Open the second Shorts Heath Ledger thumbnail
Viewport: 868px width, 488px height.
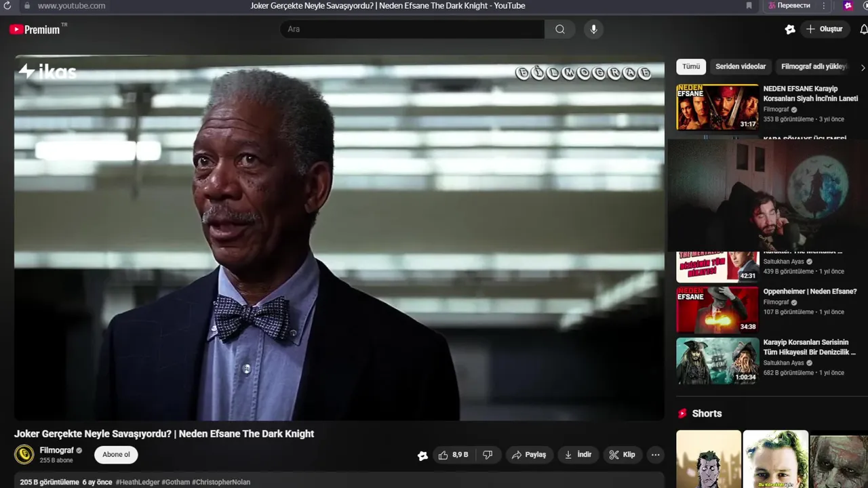click(x=776, y=459)
